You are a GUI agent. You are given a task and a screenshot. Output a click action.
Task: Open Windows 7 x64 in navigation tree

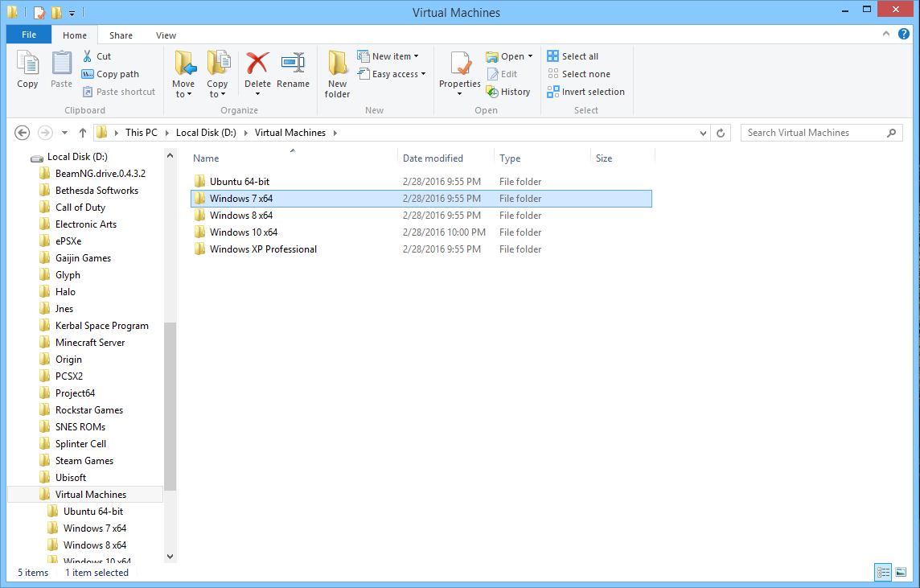click(94, 528)
